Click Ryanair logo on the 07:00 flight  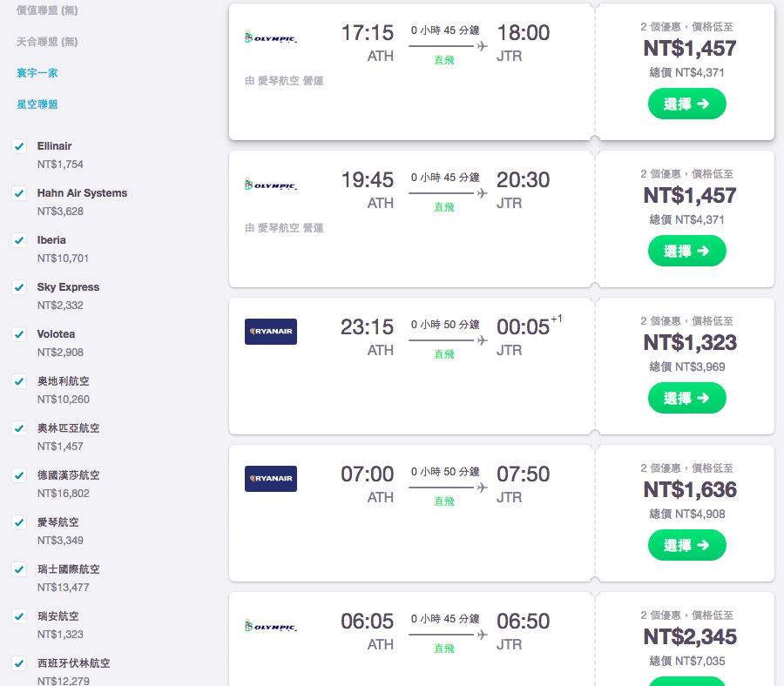271,479
